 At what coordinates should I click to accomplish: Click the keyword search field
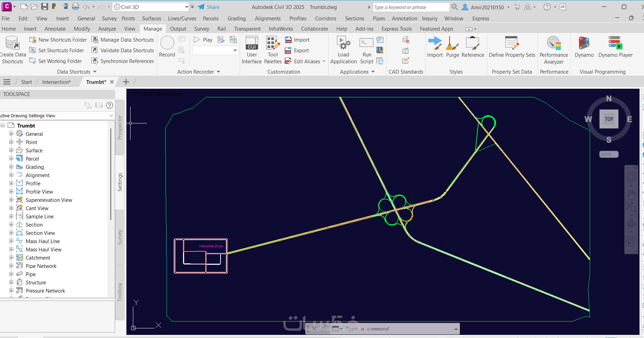click(x=411, y=7)
